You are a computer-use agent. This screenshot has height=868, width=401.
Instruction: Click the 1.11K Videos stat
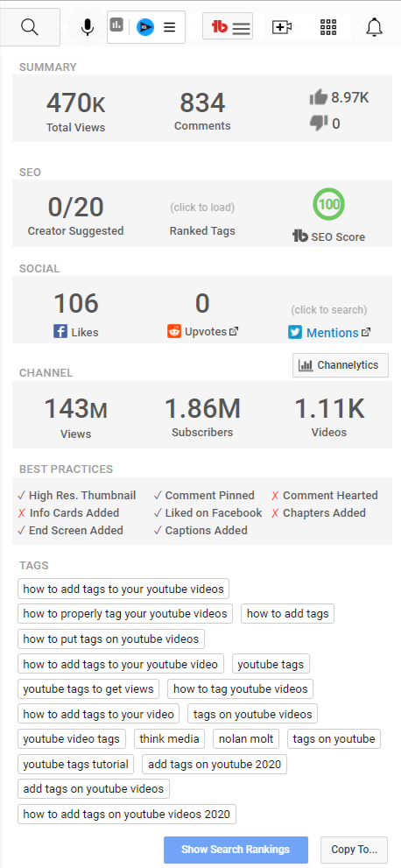(x=329, y=417)
